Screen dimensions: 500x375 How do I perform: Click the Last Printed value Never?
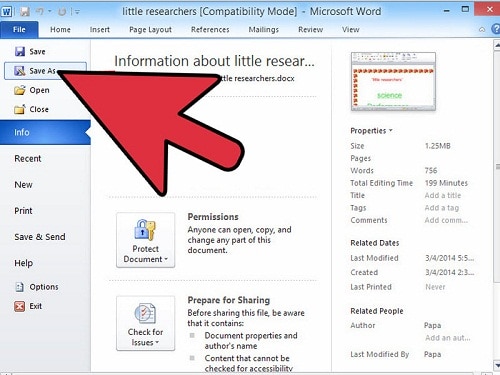(435, 287)
